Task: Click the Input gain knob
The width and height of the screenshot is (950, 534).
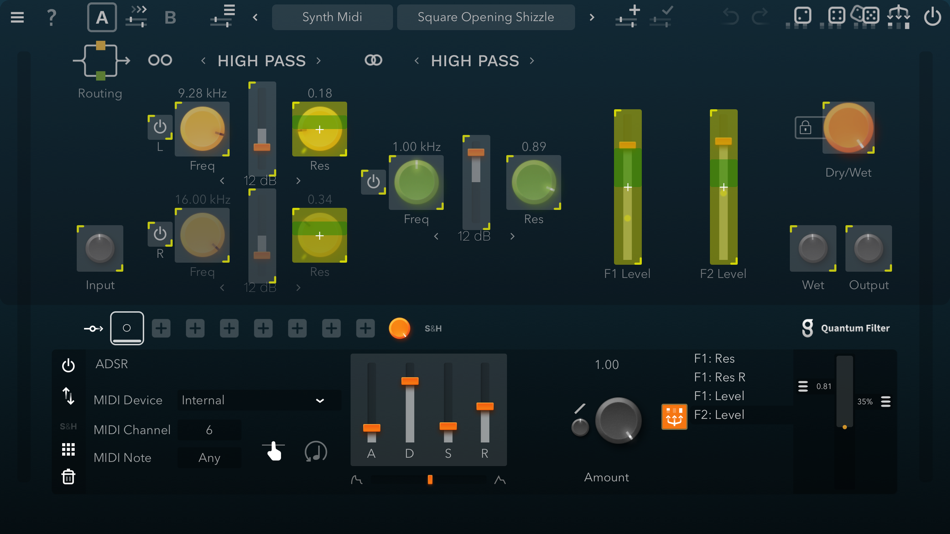Action: 100,248
